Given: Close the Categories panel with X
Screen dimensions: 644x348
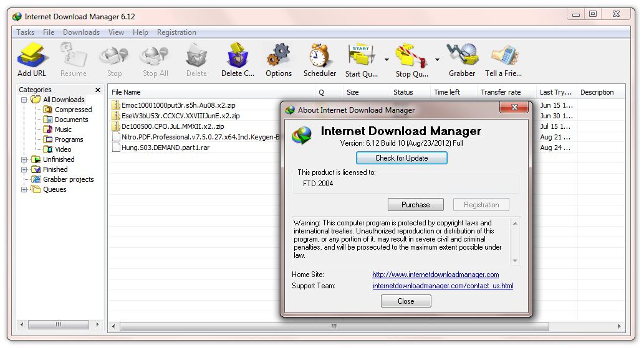Looking at the screenshot, I should click(x=98, y=90).
